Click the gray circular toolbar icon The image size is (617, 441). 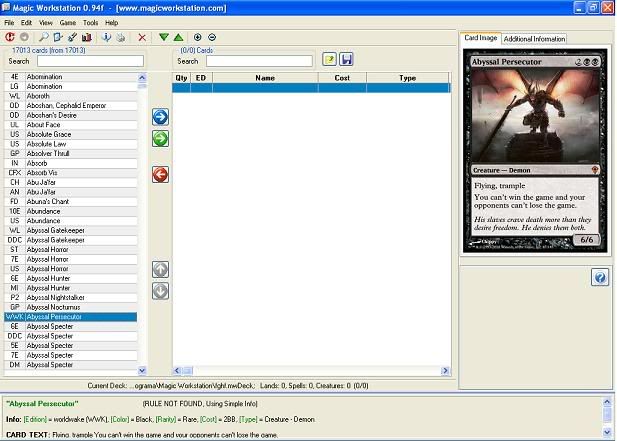coord(24,37)
